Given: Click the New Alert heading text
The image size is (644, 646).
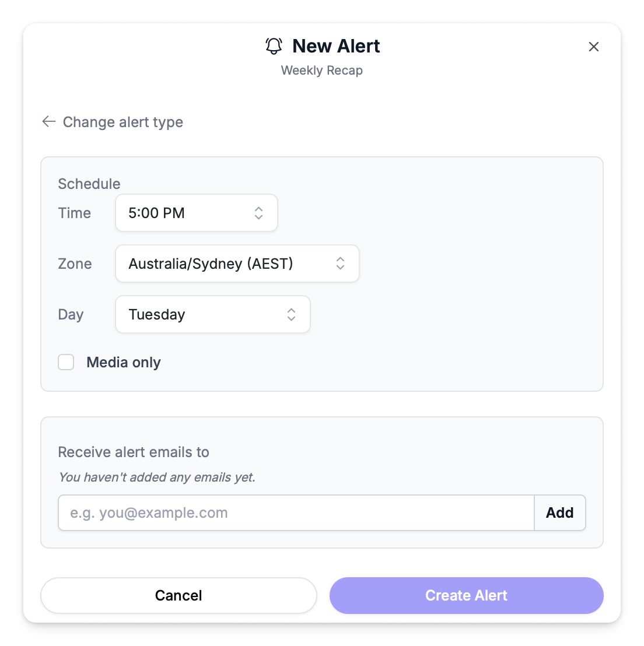Looking at the screenshot, I should [x=336, y=46].
